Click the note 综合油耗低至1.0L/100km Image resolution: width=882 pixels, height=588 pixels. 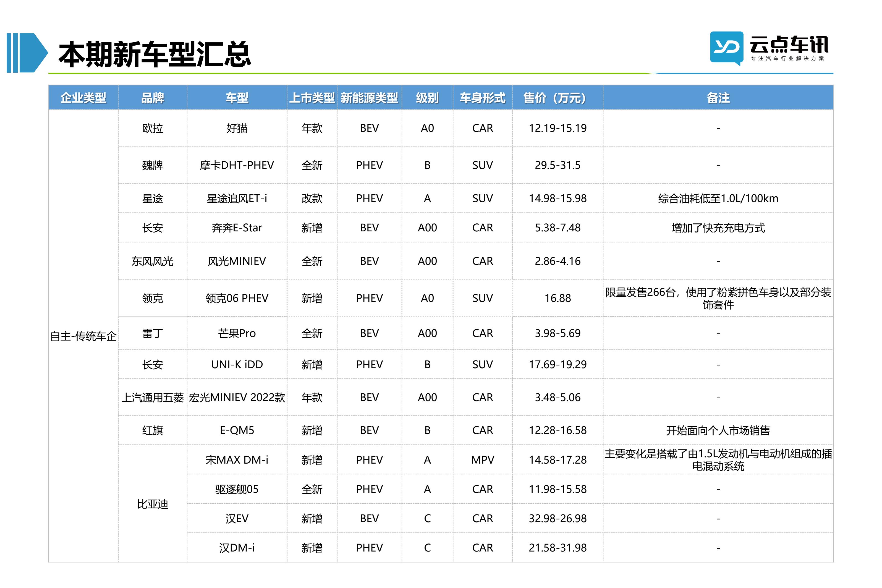coord(718,198)
